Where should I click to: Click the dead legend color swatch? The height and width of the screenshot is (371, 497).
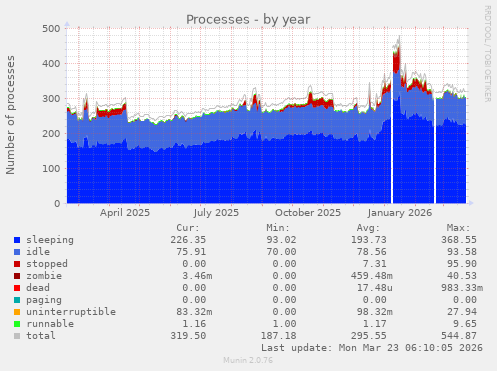click(17, 288)
